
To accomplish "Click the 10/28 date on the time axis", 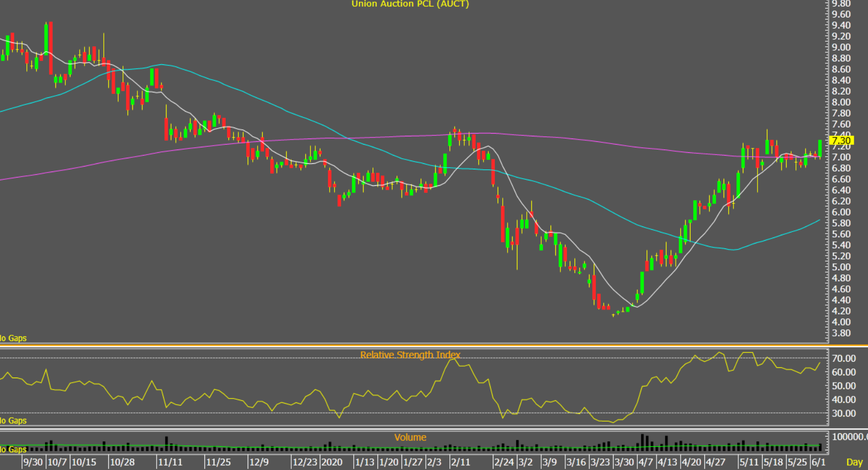I will [122, 462].
